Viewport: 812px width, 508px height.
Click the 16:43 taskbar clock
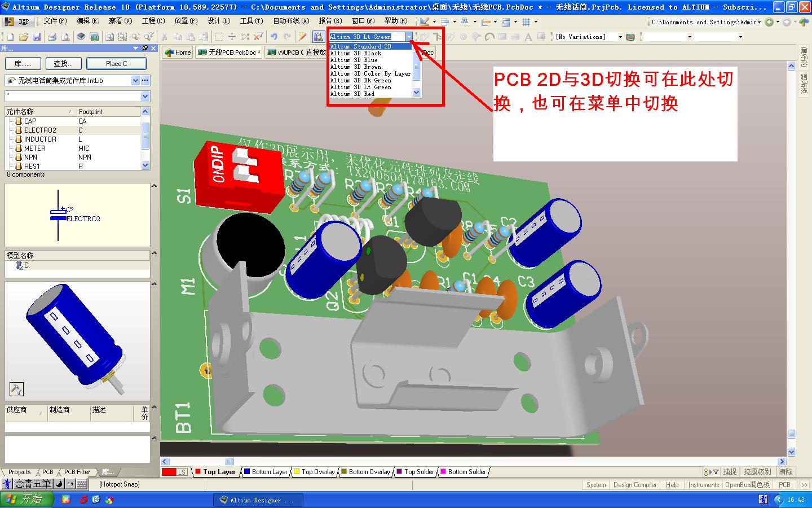coord(796,500)
